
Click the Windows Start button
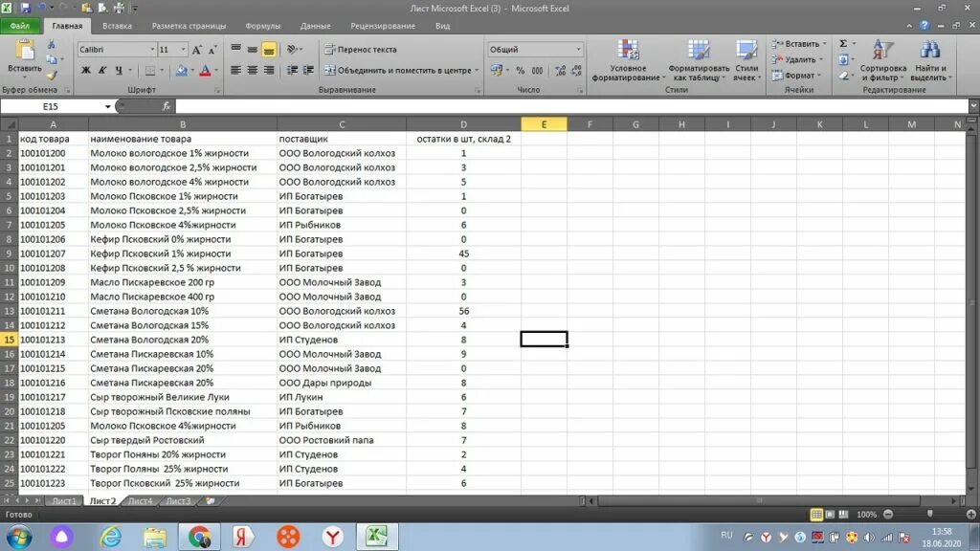pyautogui.click(x=19, y=537)
